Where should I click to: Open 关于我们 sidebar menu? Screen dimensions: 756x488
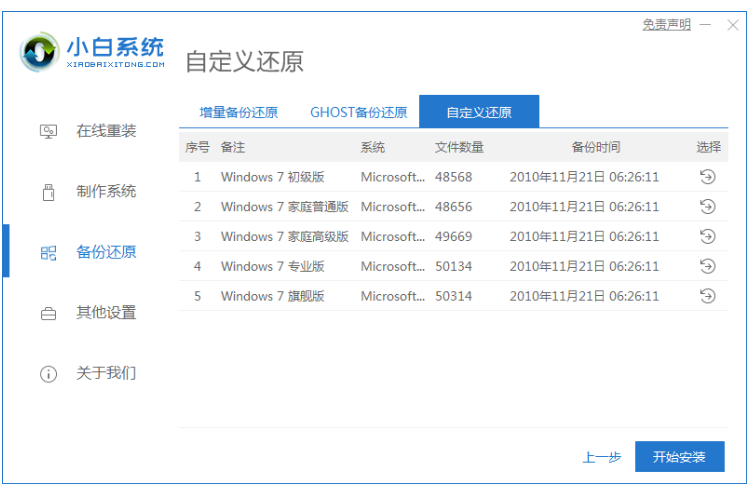(x=106, y=373)
